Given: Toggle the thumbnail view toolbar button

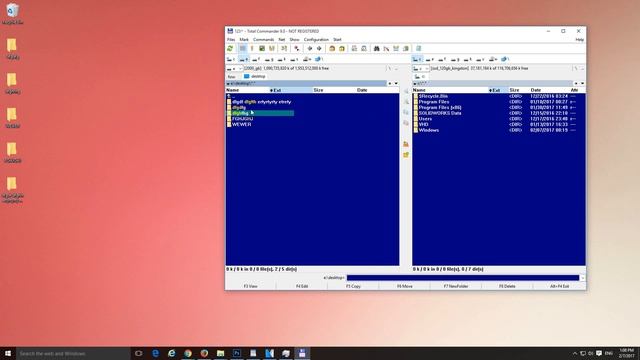Looking at the screenshot, I should click(262, 49).
